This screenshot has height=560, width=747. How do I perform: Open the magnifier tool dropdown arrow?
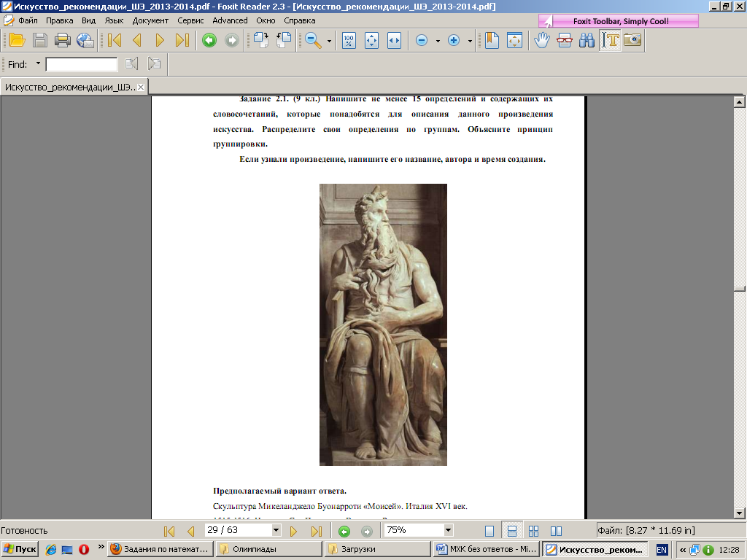click(x=329, y=42)
